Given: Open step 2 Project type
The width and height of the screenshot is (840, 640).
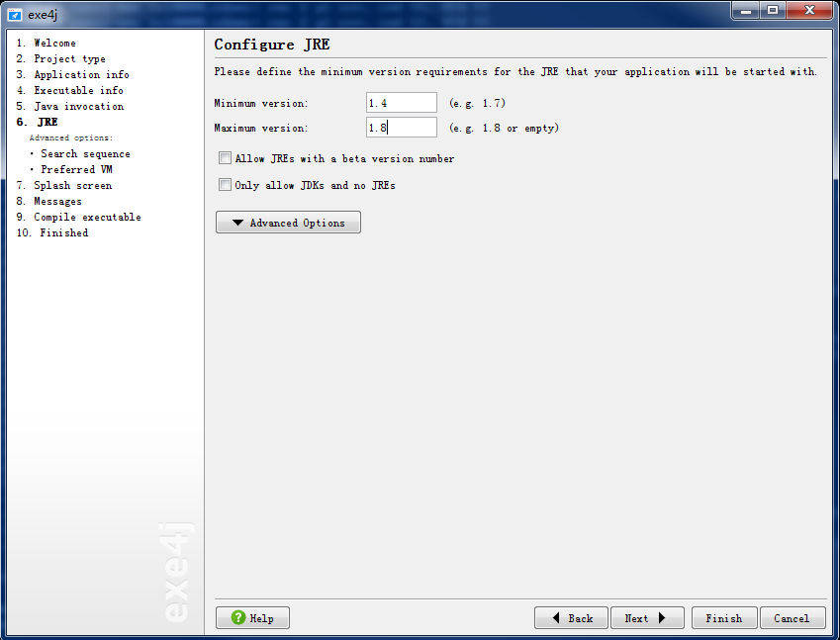Looking at the screenshot, I should point(61,59).
